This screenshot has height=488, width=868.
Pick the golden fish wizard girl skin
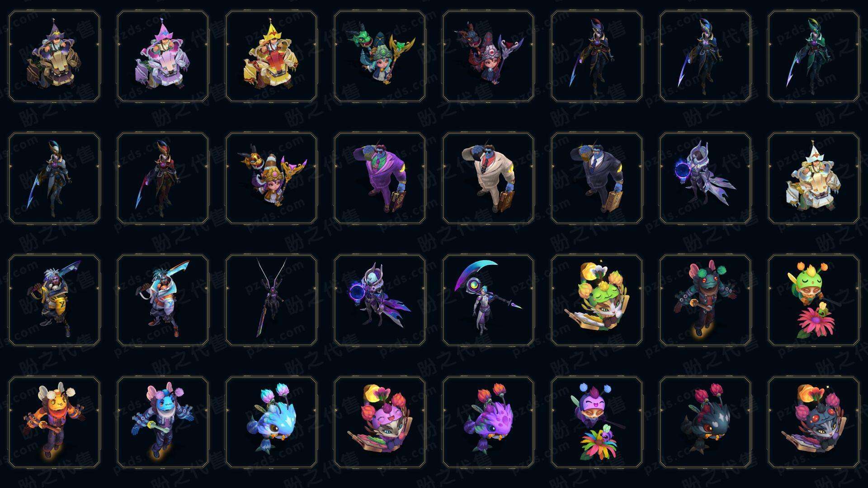pos(271,178)
